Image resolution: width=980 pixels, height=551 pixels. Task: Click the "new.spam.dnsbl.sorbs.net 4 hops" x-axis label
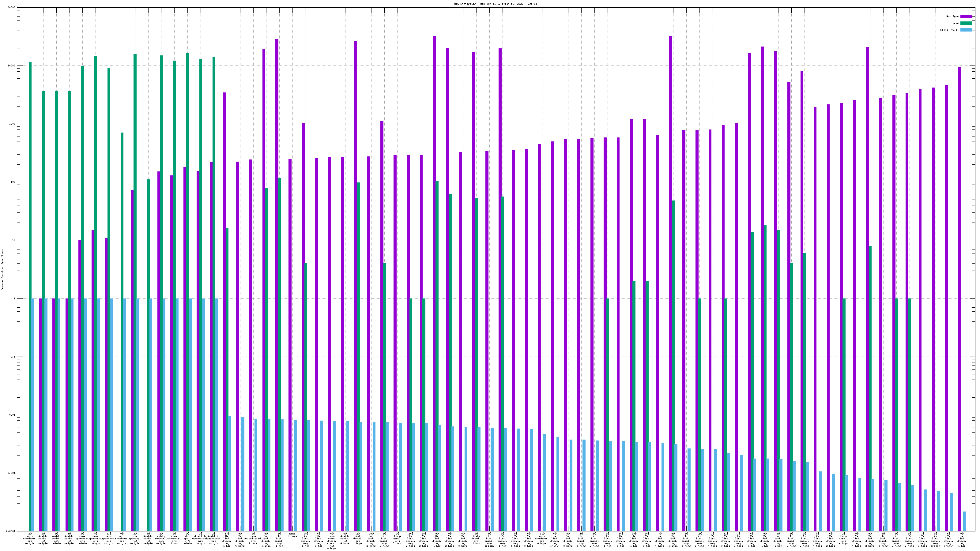(x=332, y=541)
